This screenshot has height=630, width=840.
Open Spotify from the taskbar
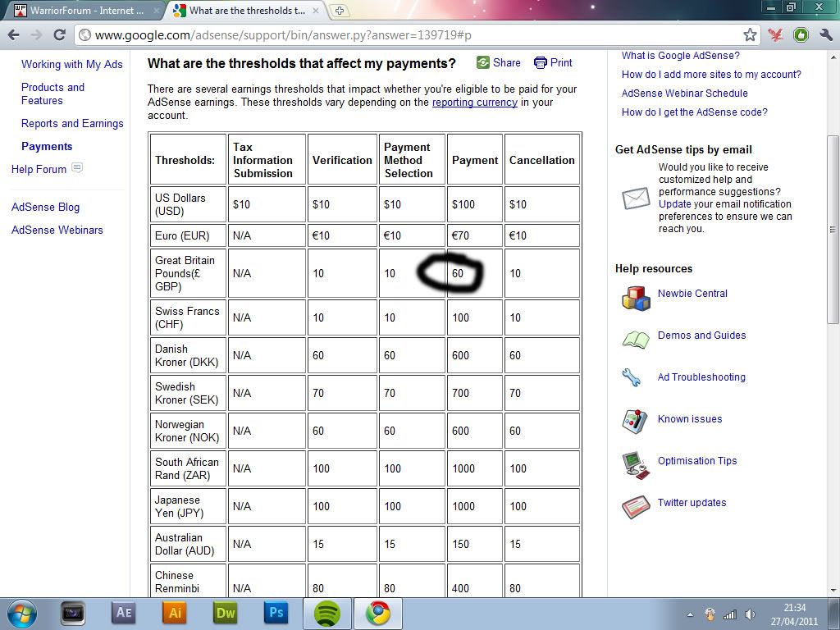click(x=326, y=614)
